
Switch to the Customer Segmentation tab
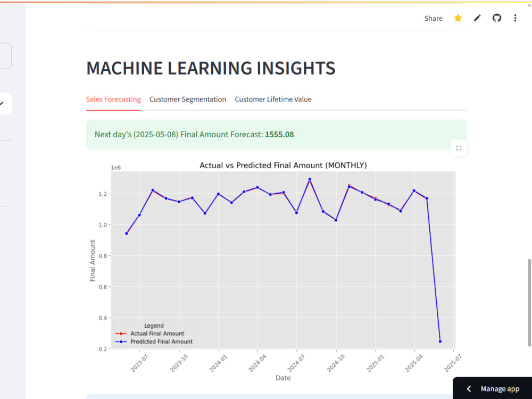point(188,99)
